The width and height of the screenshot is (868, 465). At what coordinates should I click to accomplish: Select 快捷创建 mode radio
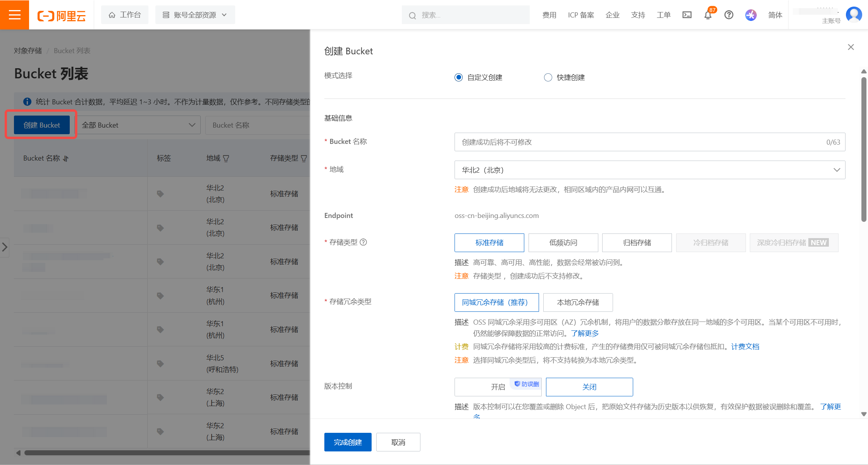pos(548,78)
